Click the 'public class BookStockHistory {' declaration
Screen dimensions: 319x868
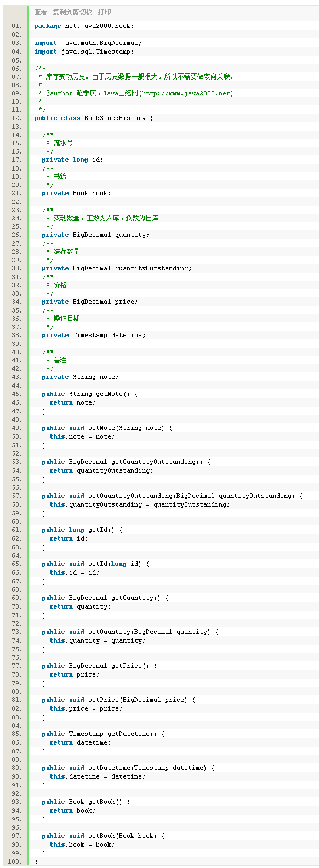[94, 118]
